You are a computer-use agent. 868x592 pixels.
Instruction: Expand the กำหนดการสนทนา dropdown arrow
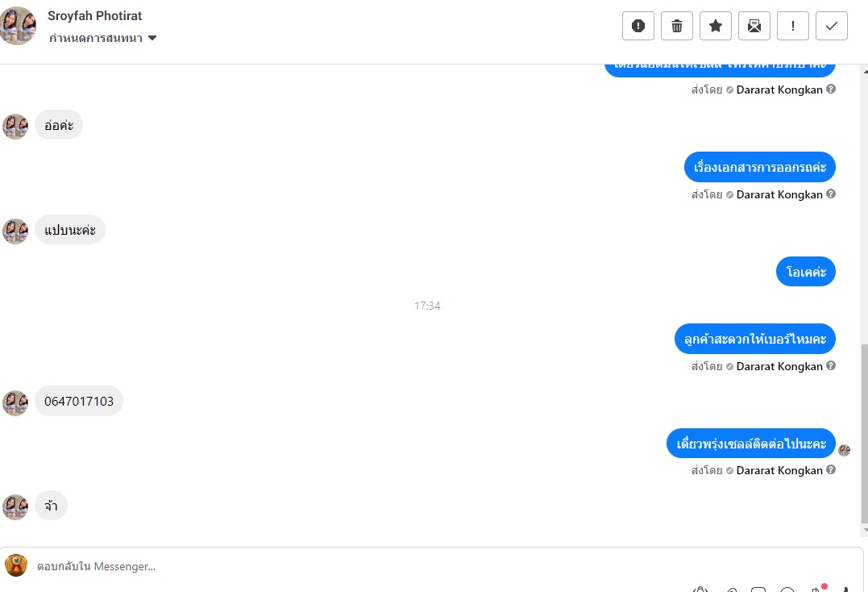pyautogui.click(x=152, y=38)
